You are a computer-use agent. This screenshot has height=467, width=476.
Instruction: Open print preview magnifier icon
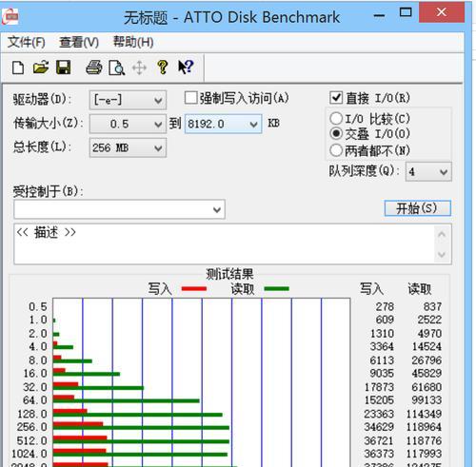116,68
